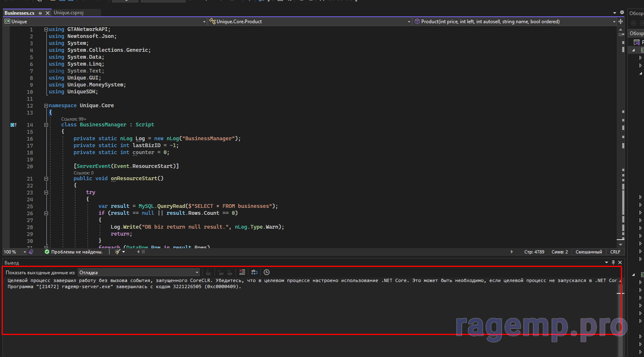Close the Businesses.cs tab
The height and width of the screenshot is (357, 644).
[x=48, y=13]
